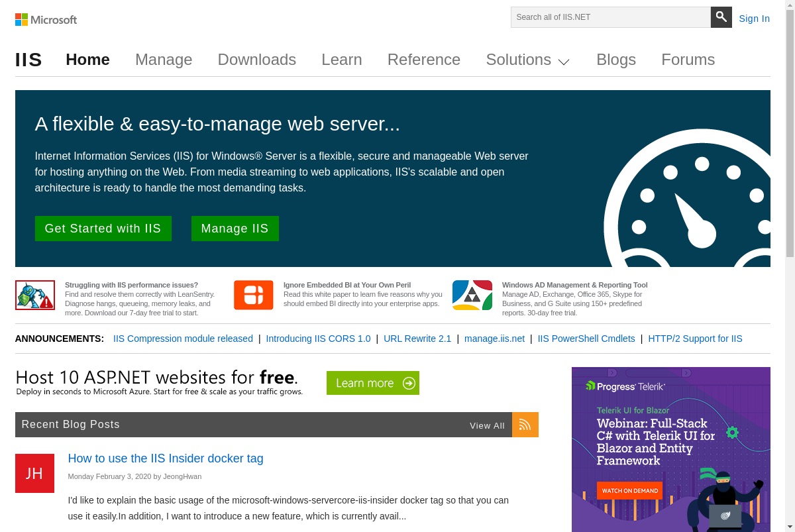The width and height of the screenshot is (795, 532).
Task: Click Struggling with IIS performance issues text
Action: pos(131,285)
